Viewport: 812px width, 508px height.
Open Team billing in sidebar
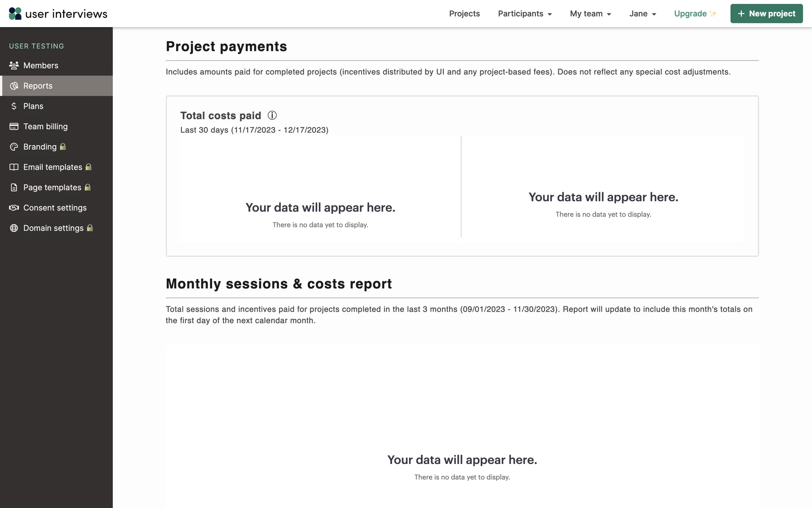(x=45, y=127)
